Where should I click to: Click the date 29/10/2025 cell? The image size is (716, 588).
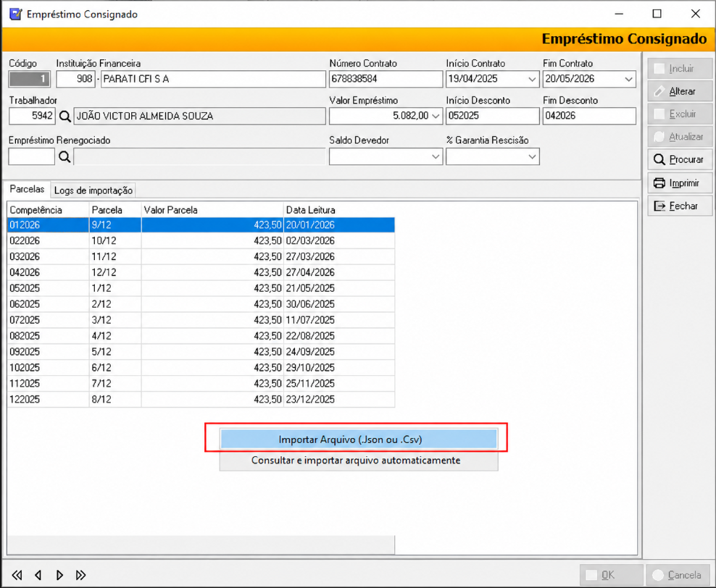339,368
